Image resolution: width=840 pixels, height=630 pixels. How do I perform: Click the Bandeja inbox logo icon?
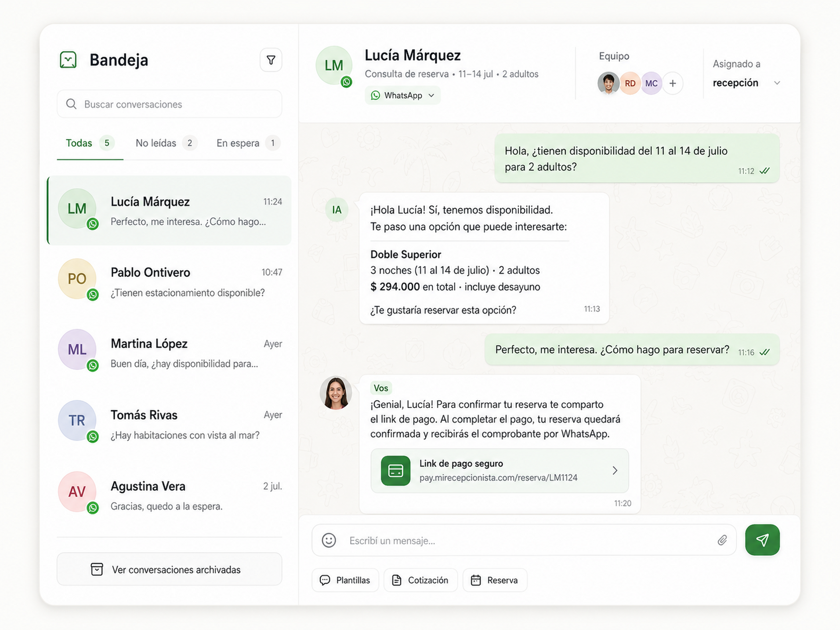coord(68,60)
